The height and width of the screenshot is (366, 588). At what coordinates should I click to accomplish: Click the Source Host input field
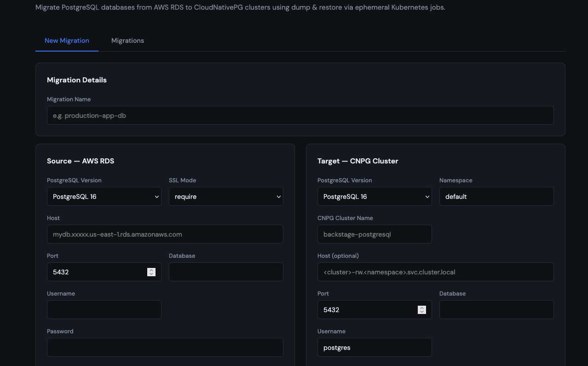click(x=165, y=234)
